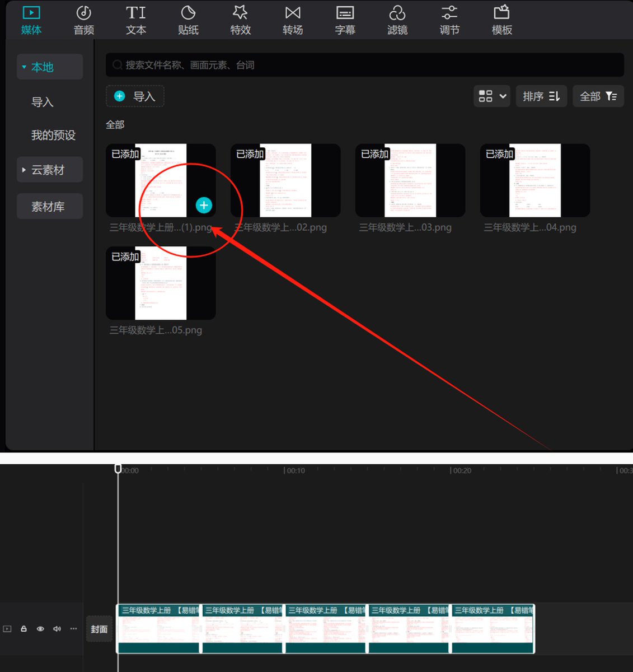Expand the 云素材 cloud materials section
Screen dimensions: 633x672
tap(50, 170)
